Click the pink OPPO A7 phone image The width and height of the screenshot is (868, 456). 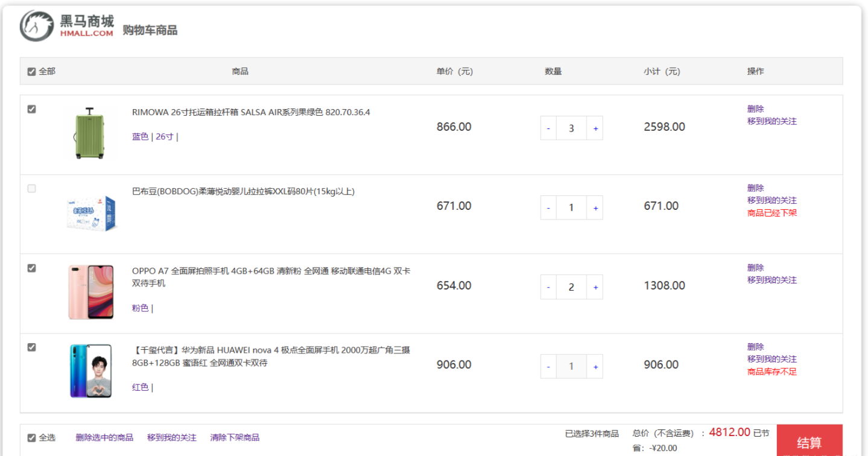click(x=90, y=292)
